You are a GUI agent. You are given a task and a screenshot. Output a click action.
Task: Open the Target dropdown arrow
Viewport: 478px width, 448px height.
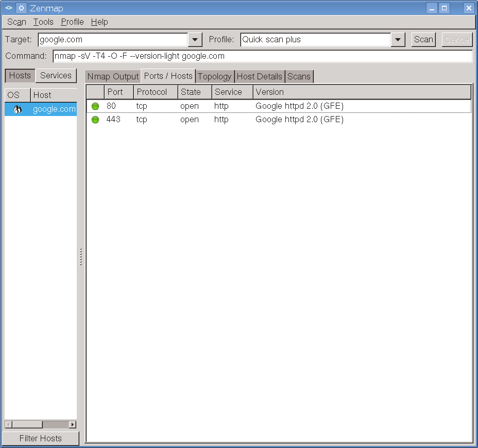[195, 40]
